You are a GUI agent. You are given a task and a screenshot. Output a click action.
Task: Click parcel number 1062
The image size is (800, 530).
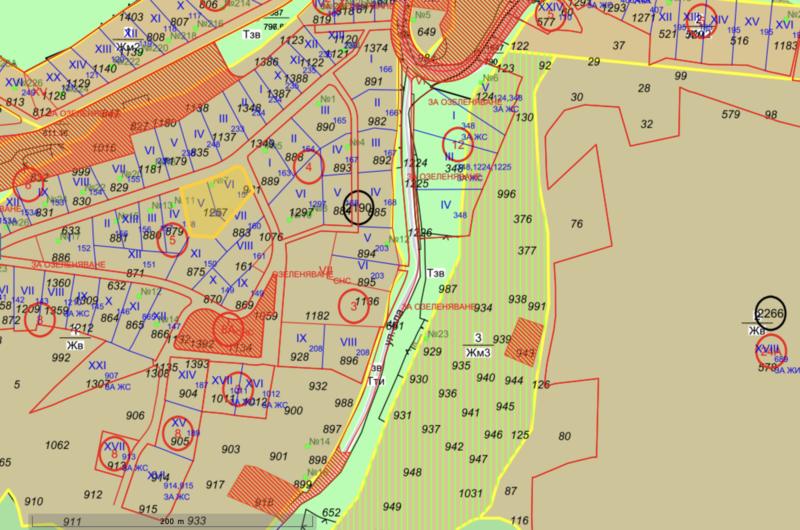point(58,444)
